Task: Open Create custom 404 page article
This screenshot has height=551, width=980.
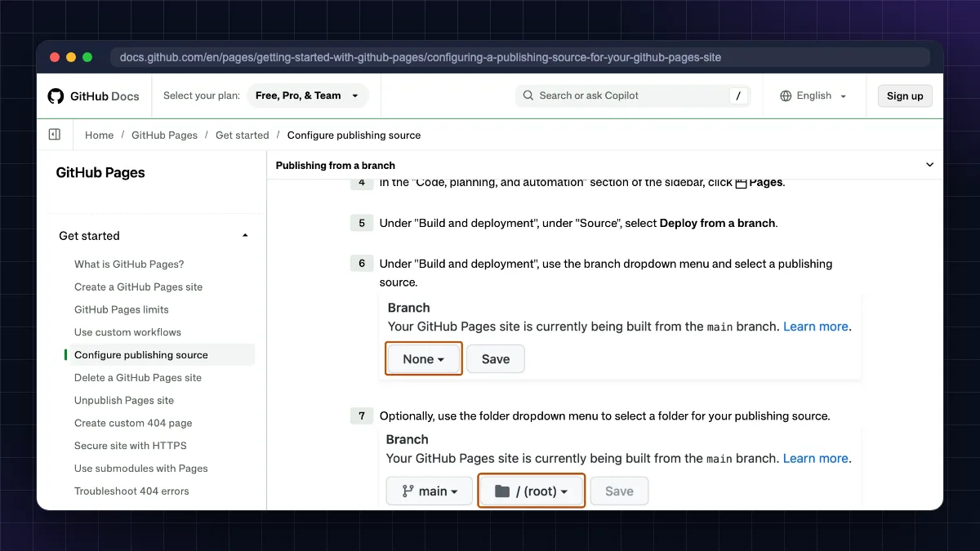Action: [133, 423]
